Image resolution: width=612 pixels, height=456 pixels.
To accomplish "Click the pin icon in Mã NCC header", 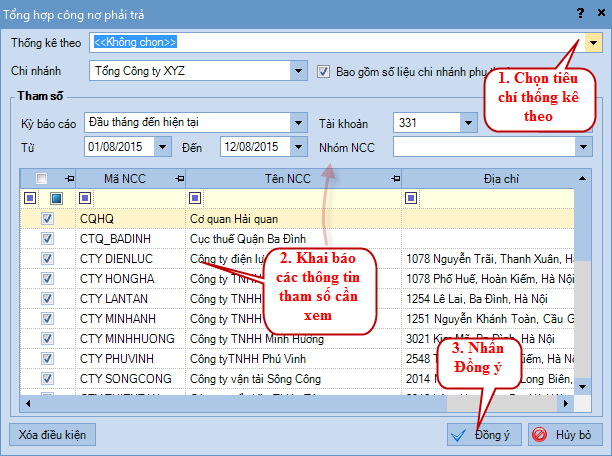I will (180, 178).
